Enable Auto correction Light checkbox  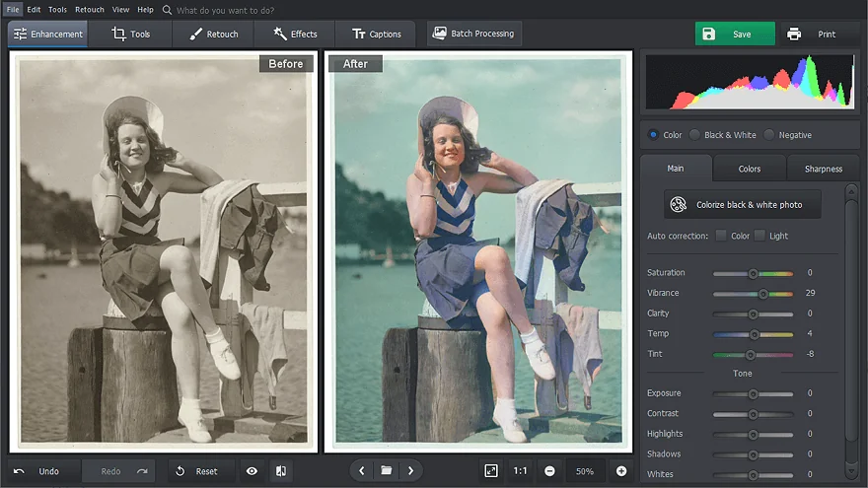[759, 236]
